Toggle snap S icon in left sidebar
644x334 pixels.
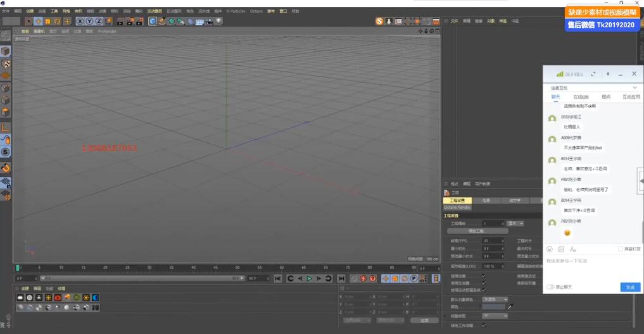point(5,152)
